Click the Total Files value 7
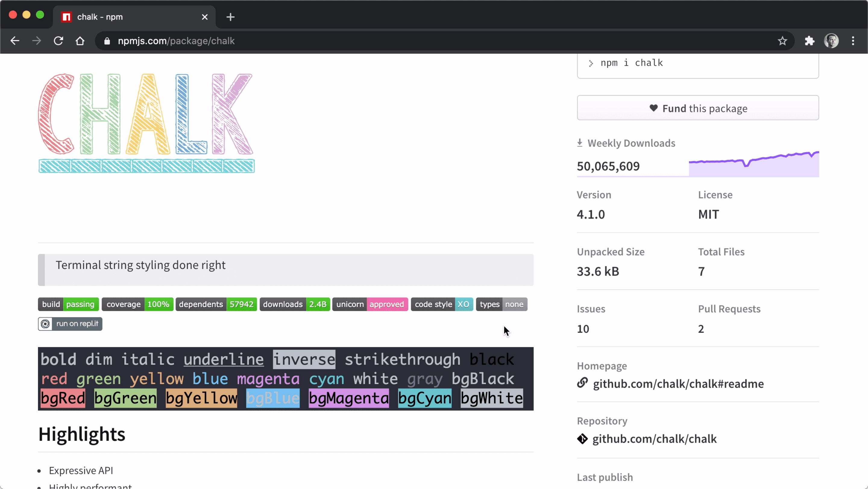This screenshot has height=489, width=868. [701, 271]
